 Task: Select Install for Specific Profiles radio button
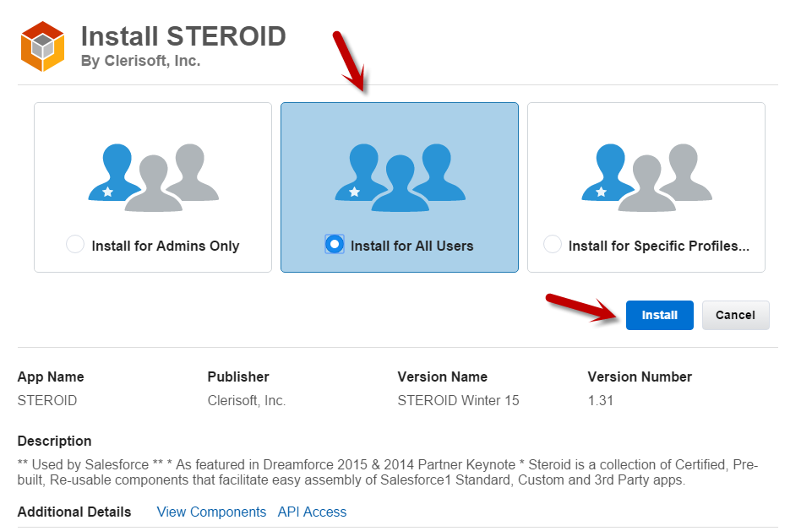553,244
